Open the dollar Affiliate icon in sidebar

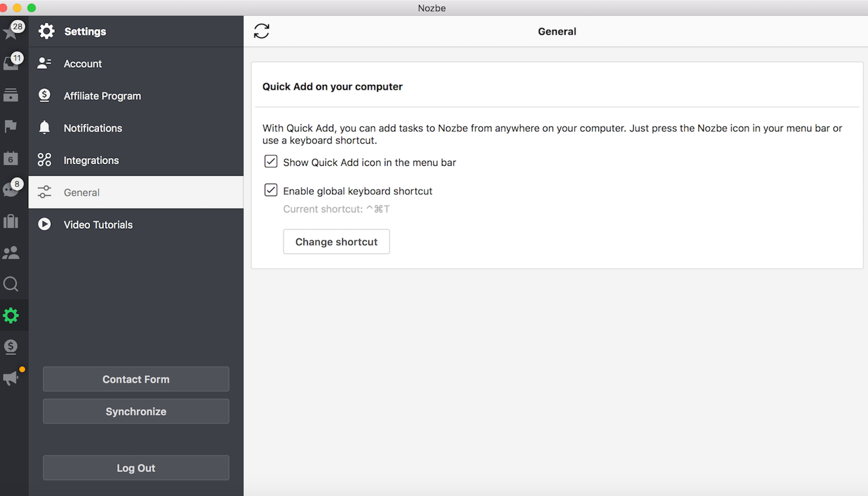point(11,347)
